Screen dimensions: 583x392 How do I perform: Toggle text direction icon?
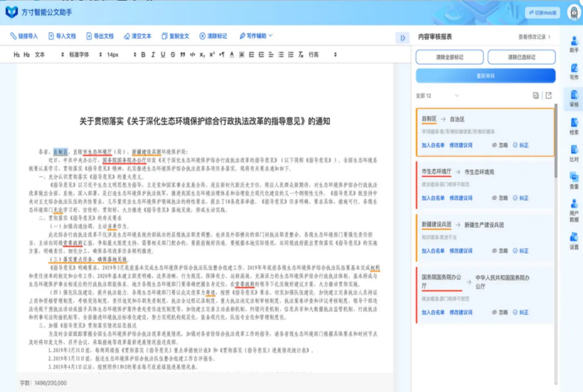tap(222, 55)
